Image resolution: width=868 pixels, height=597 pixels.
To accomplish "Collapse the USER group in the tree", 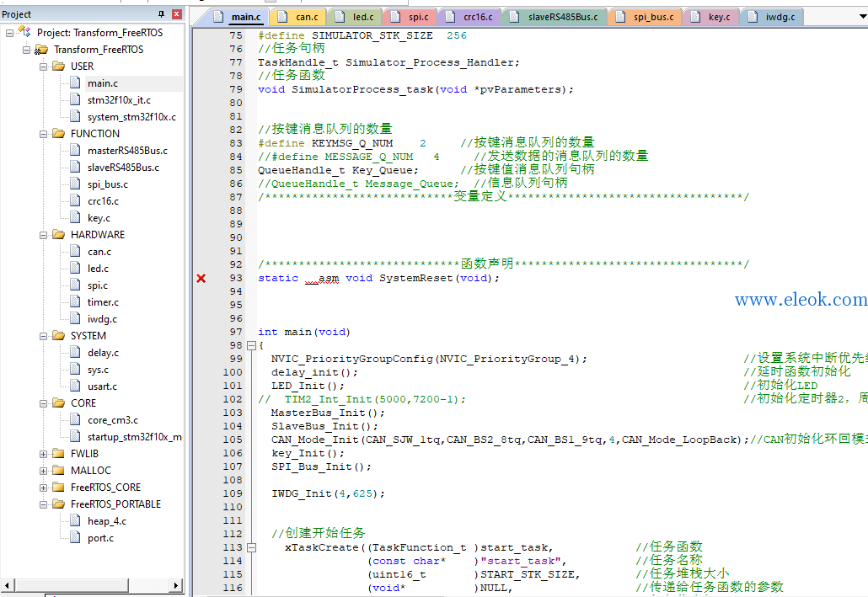I will pos(43,67).
